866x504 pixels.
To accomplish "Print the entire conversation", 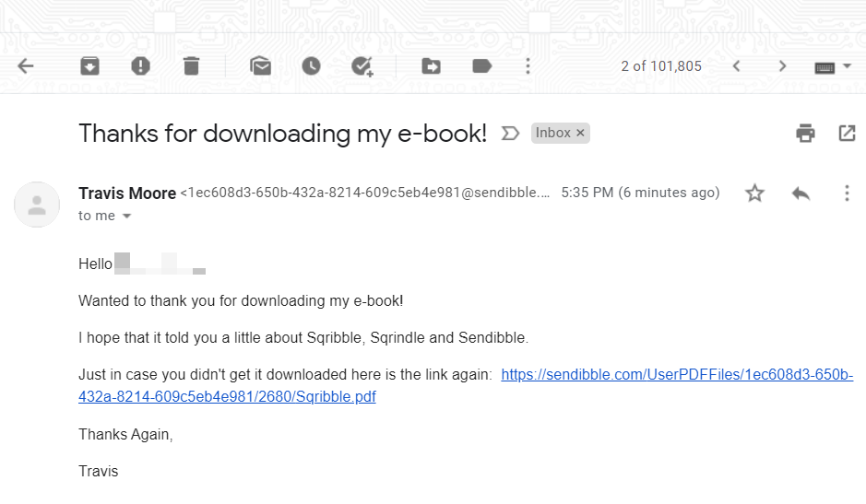I will click(806, 134).
